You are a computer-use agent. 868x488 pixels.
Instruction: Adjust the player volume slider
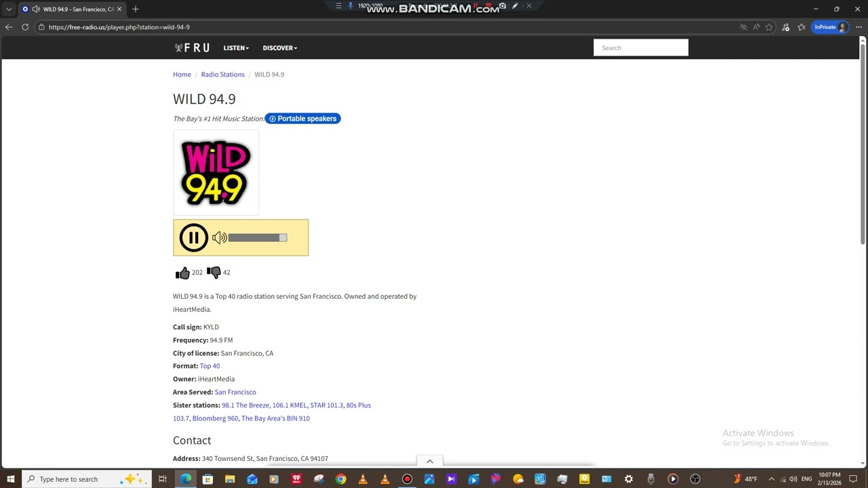pyautogui.click(x=258, y=238)
